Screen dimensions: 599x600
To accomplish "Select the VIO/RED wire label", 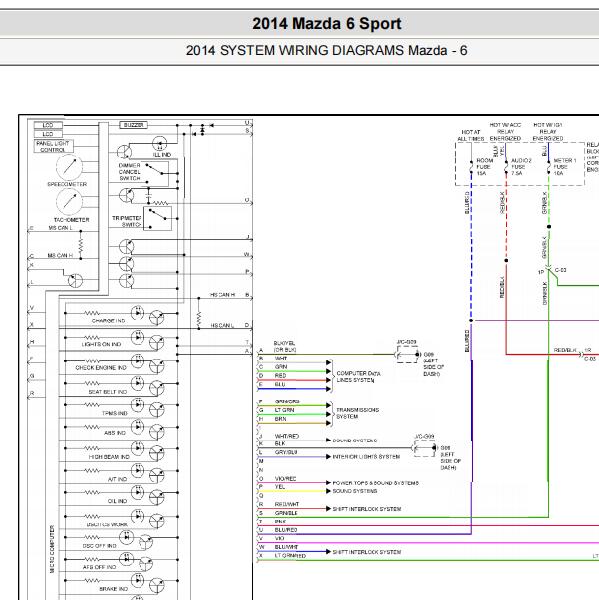I will click(x=286, y=479).
